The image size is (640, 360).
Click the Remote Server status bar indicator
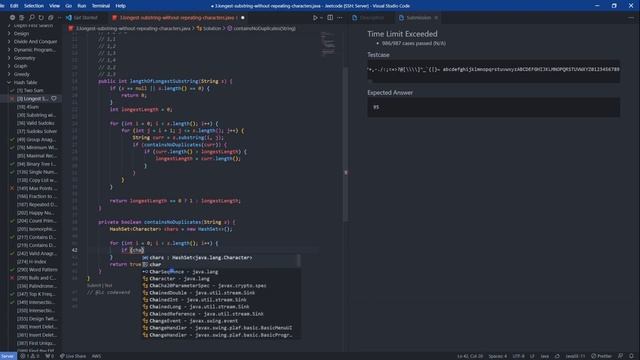point(8,356)
